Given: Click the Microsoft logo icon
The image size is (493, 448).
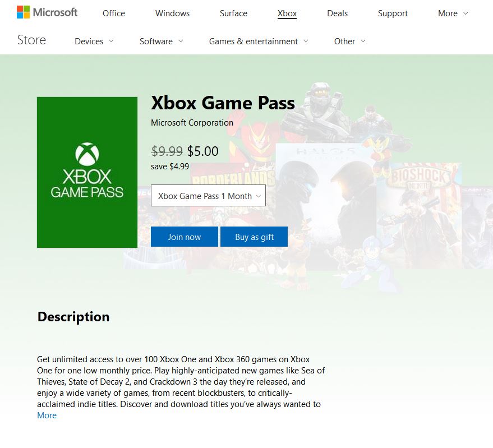Looking at the screenshot, I should pos(23,12).
